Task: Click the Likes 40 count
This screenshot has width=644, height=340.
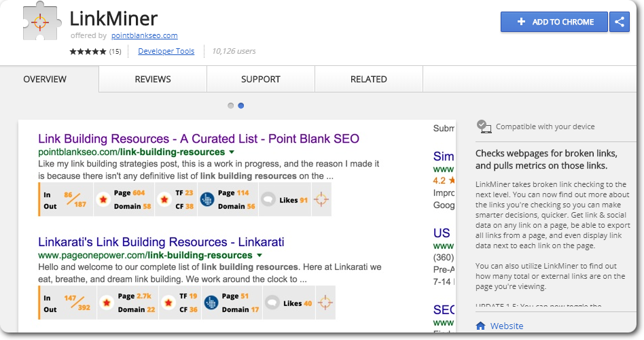Action: (298, 303)
